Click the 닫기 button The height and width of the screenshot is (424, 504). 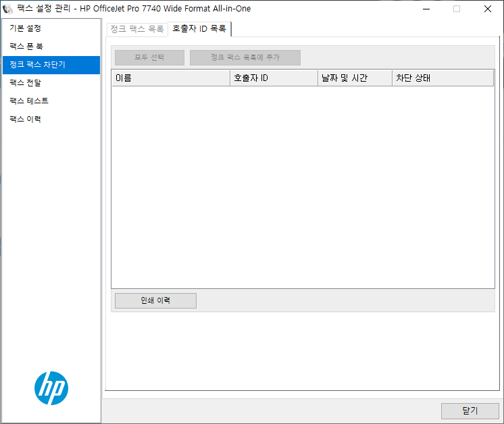470,410
